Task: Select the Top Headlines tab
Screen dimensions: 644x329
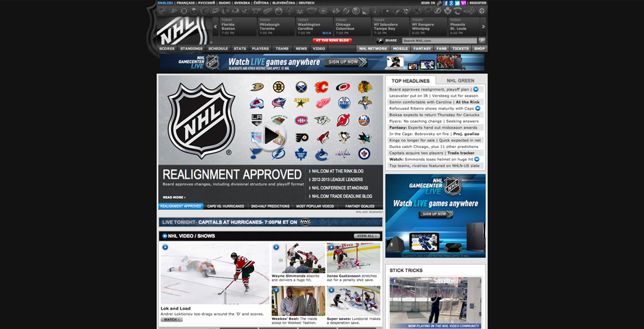Action: [410, 80]
